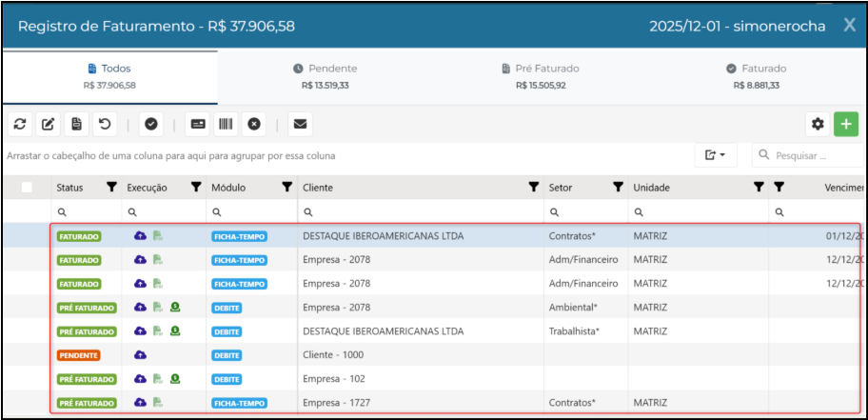The width and height of the screenshot is (868, 420).
Task: Click PDF file icon in DESTAQUE Contratos row
Action: tap(158, 236)
